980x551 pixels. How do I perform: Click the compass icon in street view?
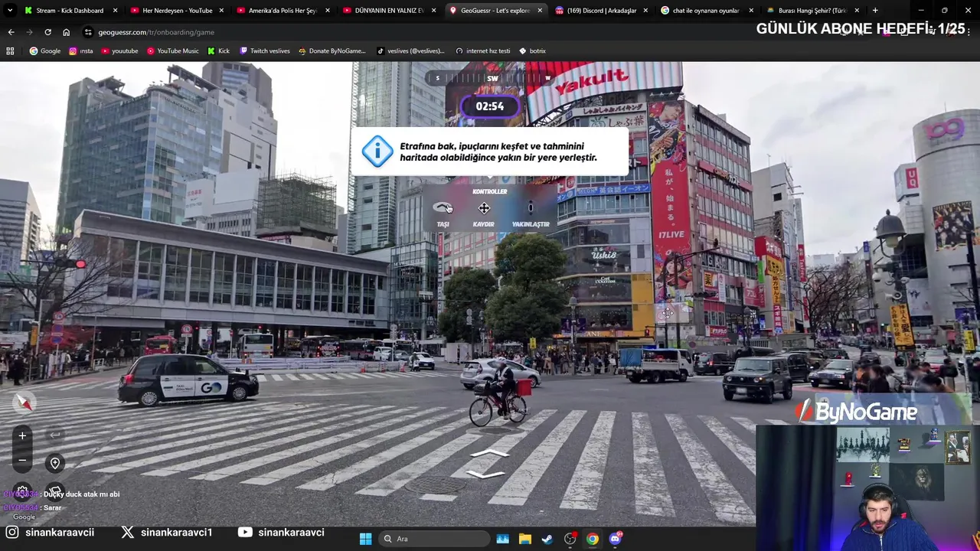tap(24, 402)
